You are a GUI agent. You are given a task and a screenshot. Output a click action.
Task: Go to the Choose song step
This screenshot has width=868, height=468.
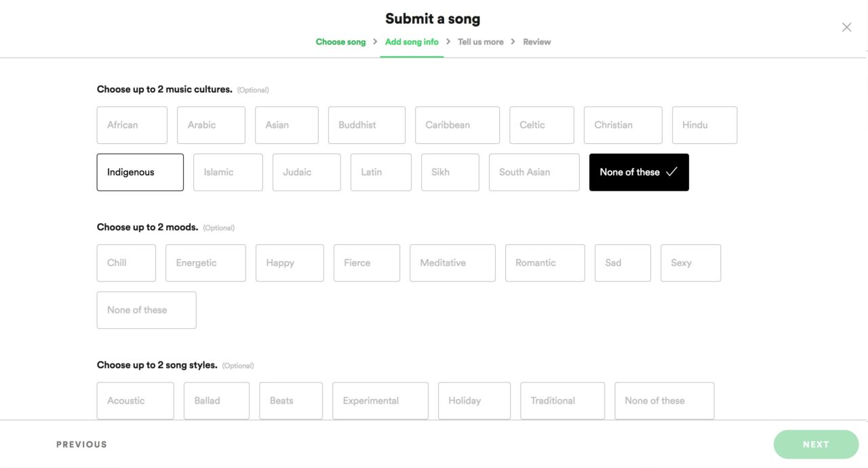click(x=340, y=42)
